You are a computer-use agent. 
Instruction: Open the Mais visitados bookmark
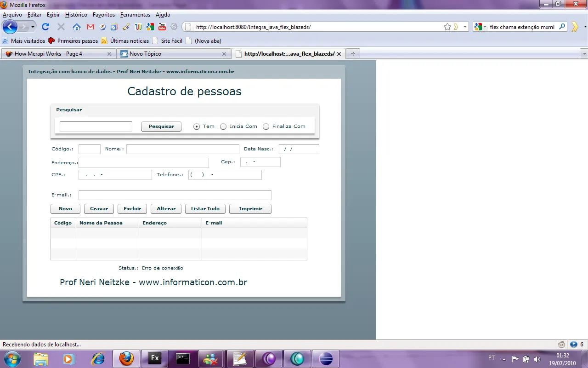[x=24, y=41]
